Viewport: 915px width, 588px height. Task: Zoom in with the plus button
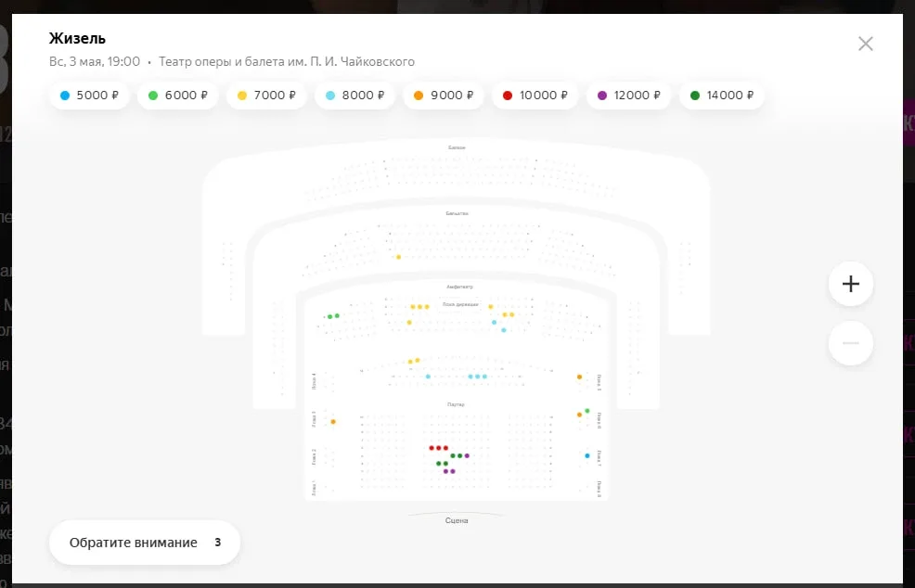point(850,284)
